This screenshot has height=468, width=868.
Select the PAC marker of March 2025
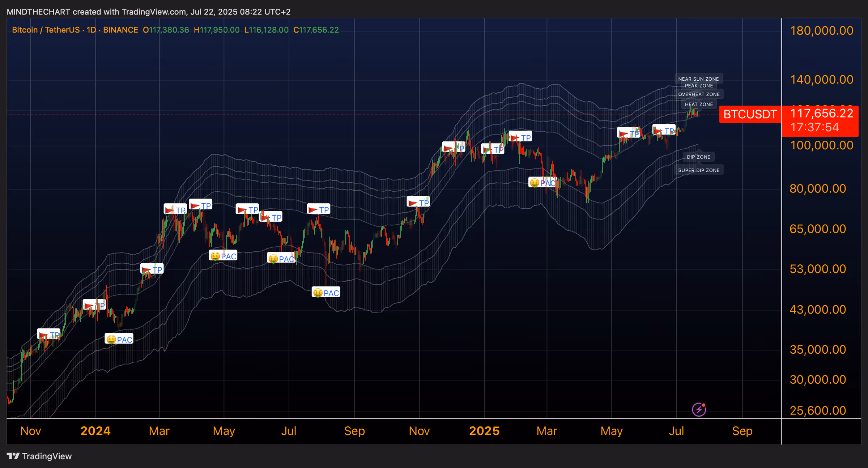pyautogui.click(x=542, y=182)
